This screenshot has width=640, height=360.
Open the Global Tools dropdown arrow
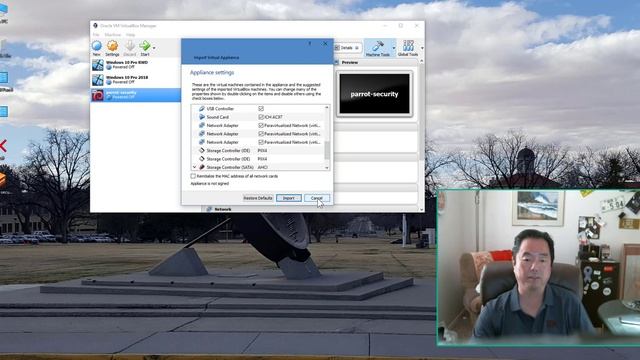[x=422, y=48]
